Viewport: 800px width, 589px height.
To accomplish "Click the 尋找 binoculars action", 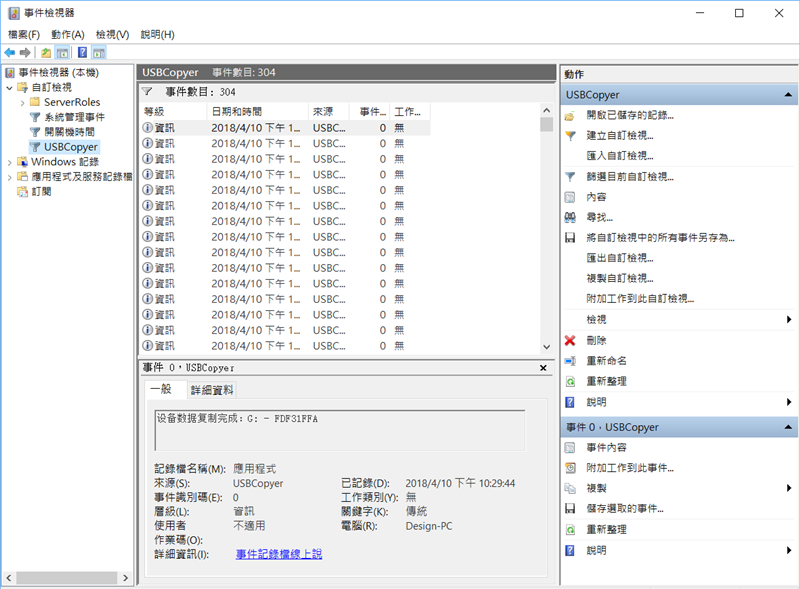I will tap(599, 217).
